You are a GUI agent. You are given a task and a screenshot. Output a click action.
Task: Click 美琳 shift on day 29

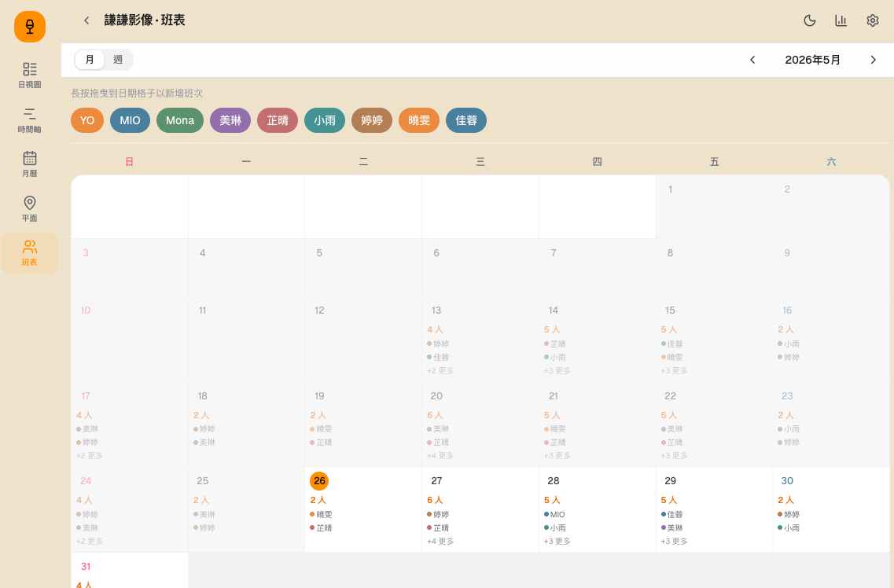click(671, 528)
